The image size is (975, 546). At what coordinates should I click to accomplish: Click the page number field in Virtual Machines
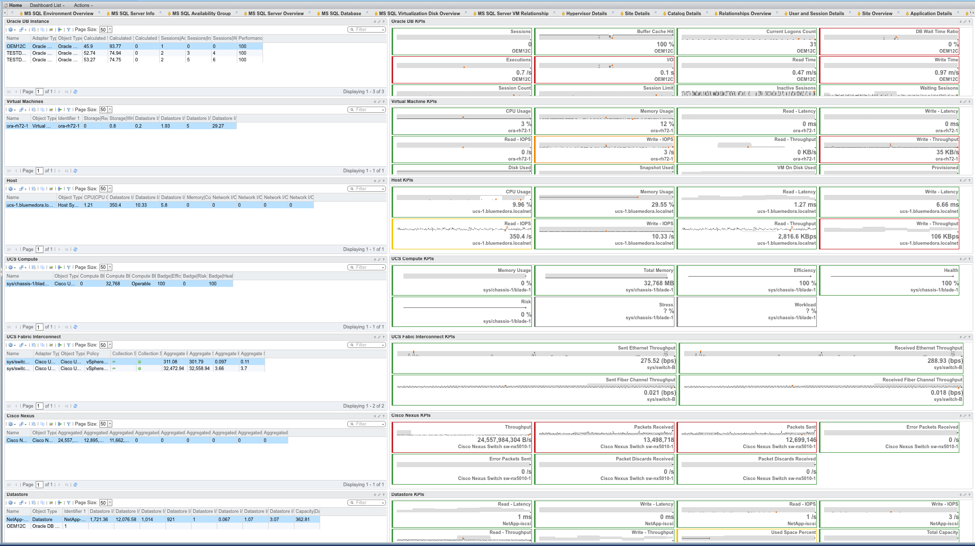(39, 171)
